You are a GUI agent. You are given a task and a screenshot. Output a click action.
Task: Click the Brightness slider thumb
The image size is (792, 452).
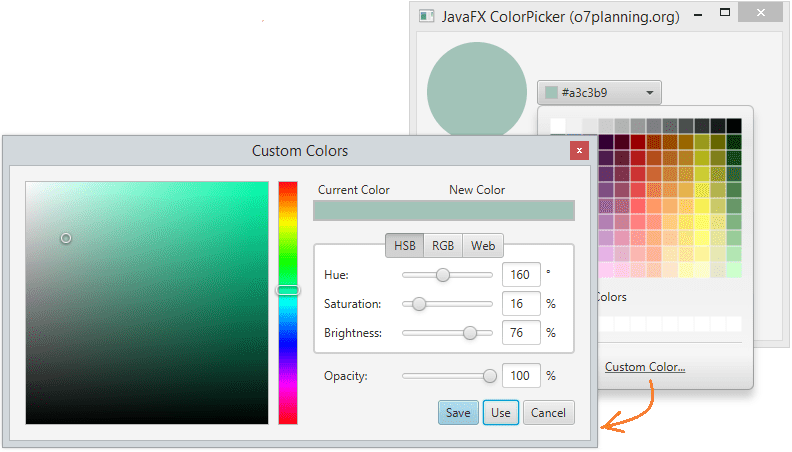(470, 333)
